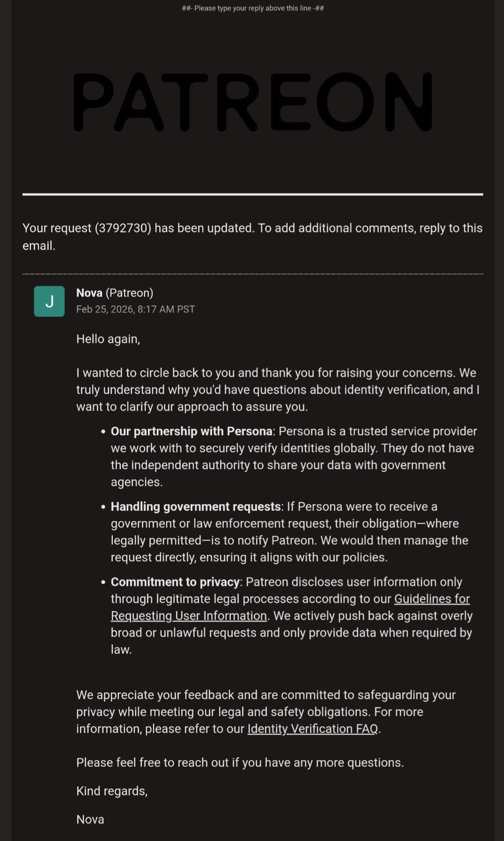The width and height of the screenshot is (504, 841).
Task: Click the request number 3792730 text
Action: tap(123, 228)
